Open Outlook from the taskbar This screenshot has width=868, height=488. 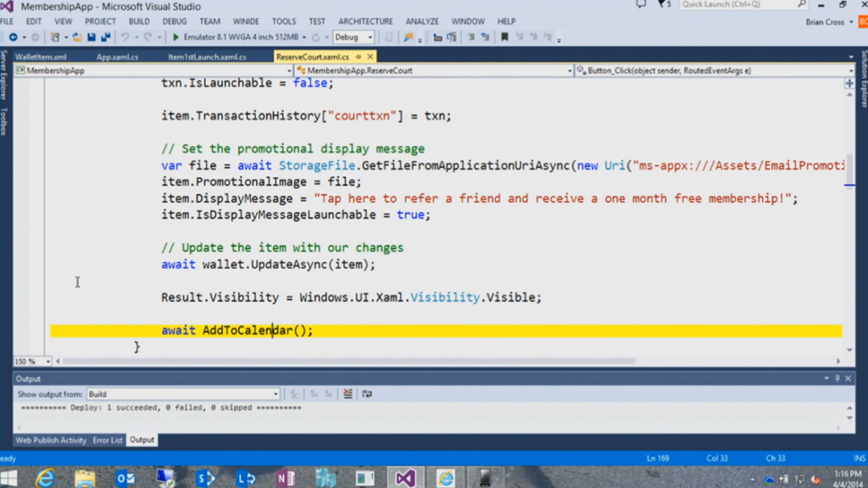pyautogui.click(x=125, y=478)
